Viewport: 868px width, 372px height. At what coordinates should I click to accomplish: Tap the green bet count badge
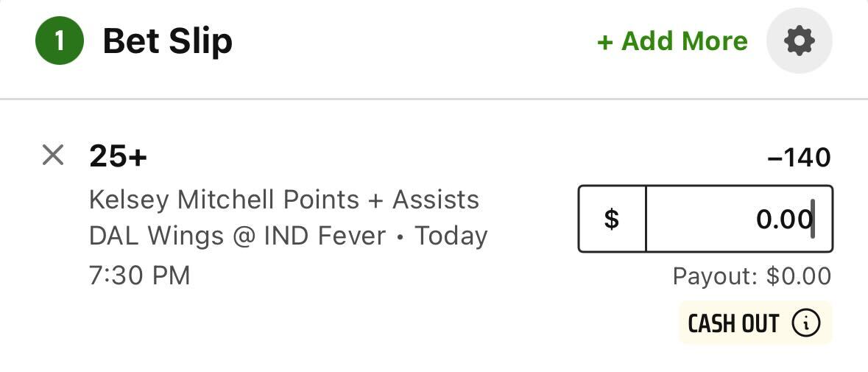[x=59, y=41]
